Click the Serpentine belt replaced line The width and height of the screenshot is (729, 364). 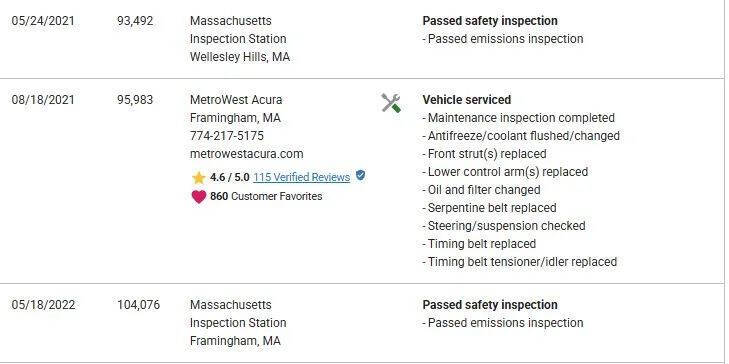489,208
